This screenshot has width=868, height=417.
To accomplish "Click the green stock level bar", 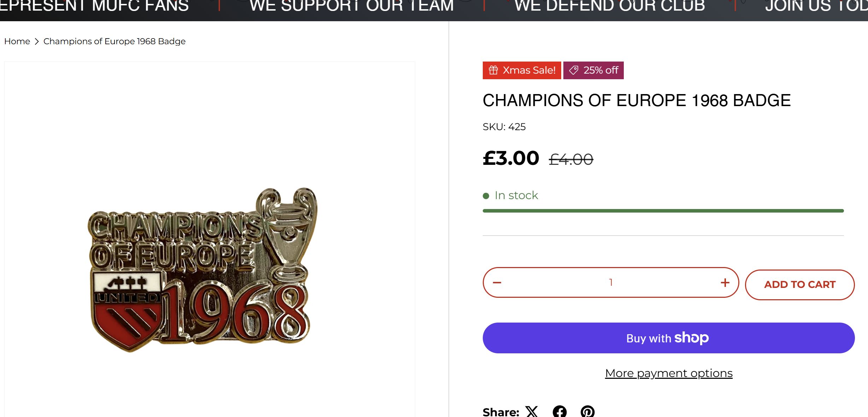I will pos(663,211).
